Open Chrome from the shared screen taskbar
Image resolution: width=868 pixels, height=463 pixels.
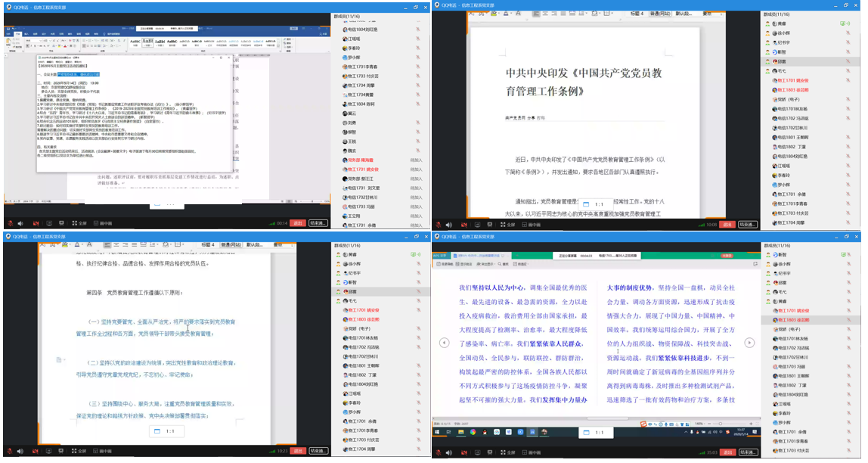coord(473,432)
